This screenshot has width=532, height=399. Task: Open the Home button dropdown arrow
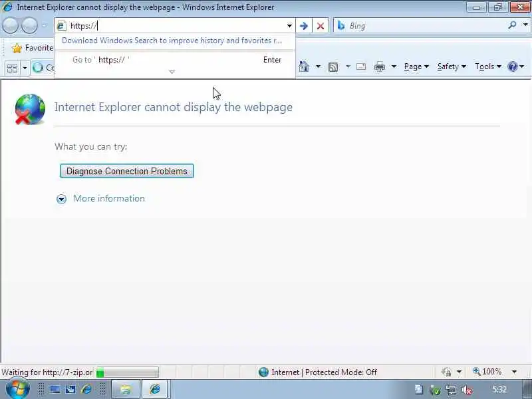pyautogui.click(x=318, y=66)
